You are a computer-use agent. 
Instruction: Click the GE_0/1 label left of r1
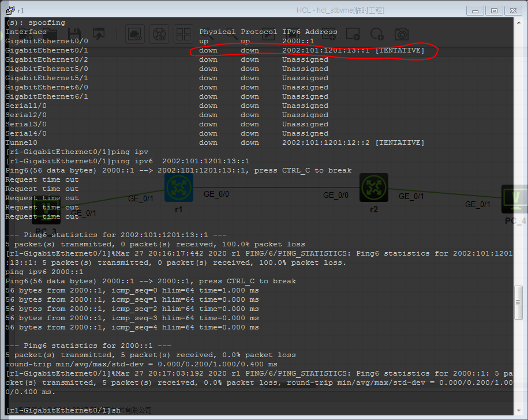tap(141, 198)
